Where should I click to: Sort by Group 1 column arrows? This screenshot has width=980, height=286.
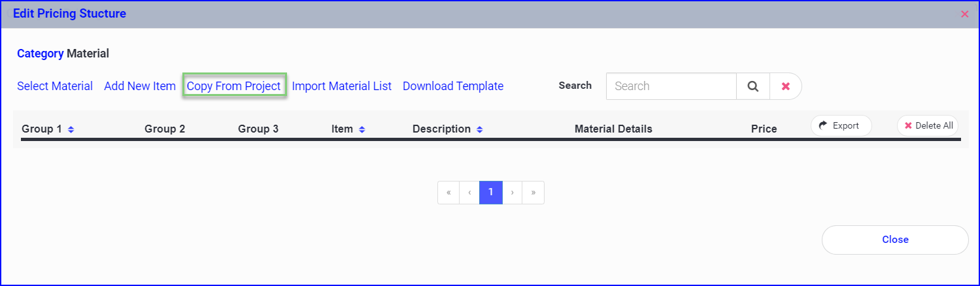[71, 129]
